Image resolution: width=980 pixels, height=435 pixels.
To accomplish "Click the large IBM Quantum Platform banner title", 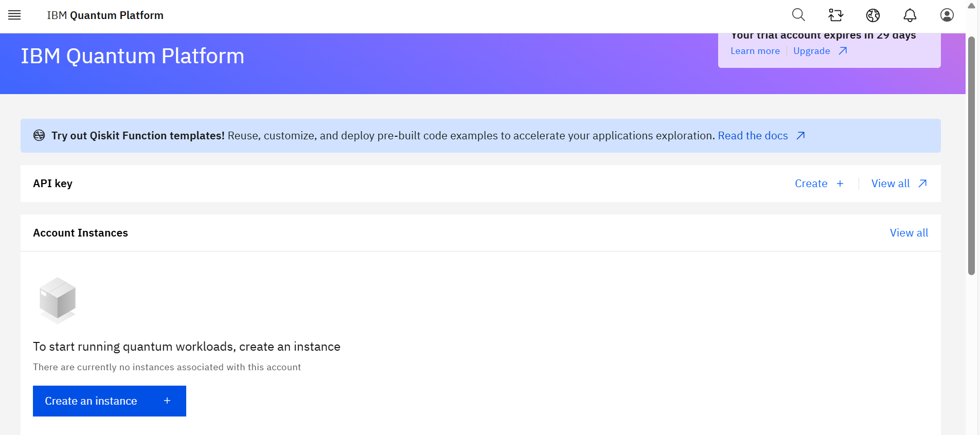I will (132, 56).
